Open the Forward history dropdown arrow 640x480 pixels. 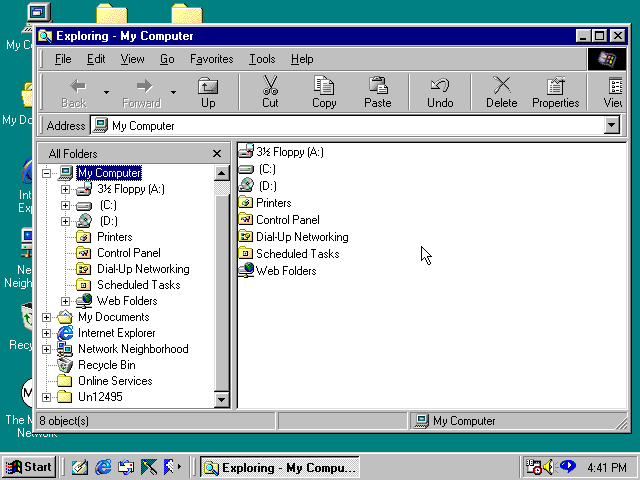(173, 93)
